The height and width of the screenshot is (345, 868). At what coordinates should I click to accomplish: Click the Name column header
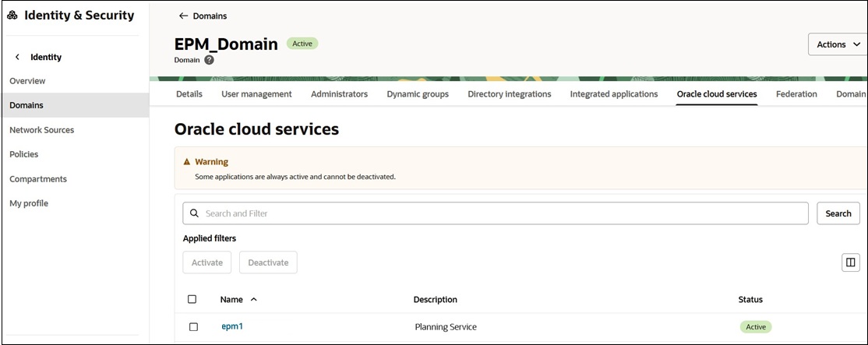pos(231,299)
